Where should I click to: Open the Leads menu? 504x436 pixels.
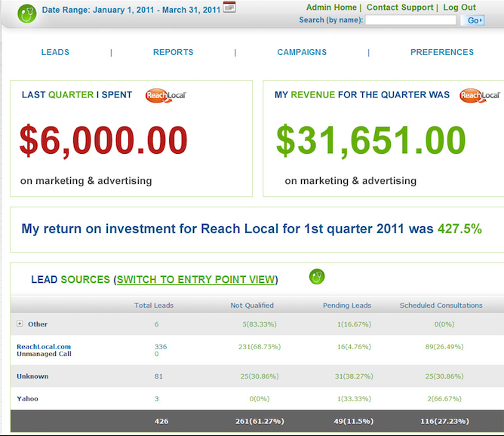tap(55, 52)
